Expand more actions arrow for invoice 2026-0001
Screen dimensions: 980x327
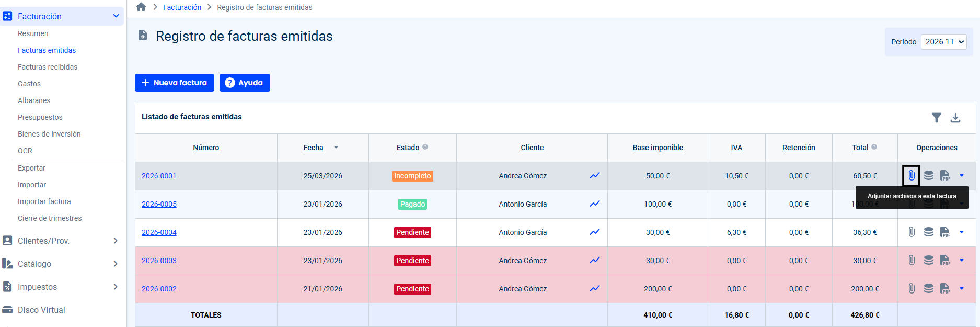coord(961,176)
